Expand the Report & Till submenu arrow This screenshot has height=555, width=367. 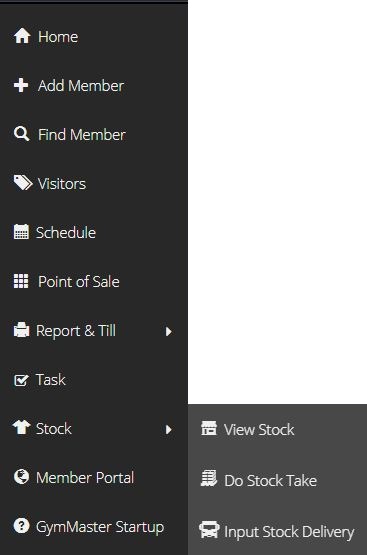(169, 331)
